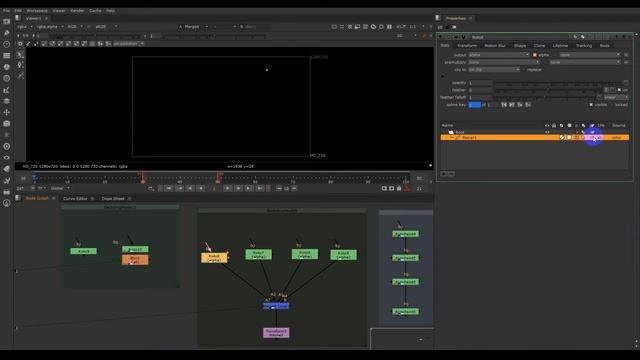Open the Color nodes toolbar icon
The width and height of the screenshot is (640, 360).
pos(7,67)
